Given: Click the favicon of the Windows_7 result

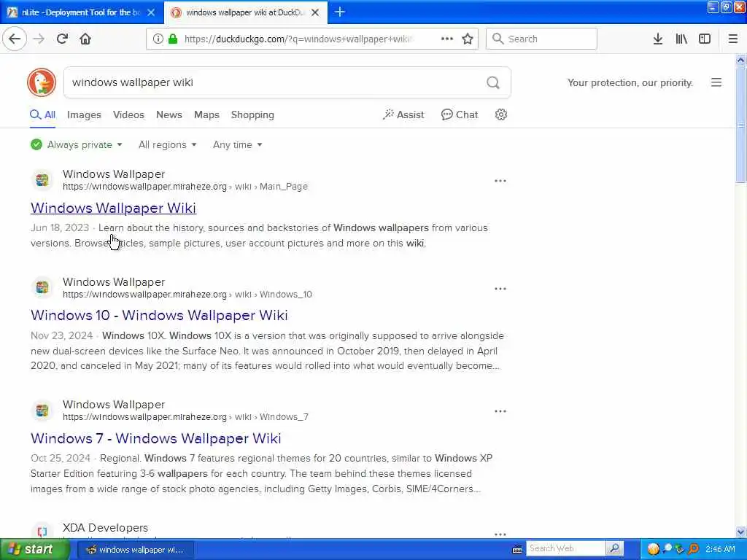Looking at the screenshot, I should pos(42,411).
